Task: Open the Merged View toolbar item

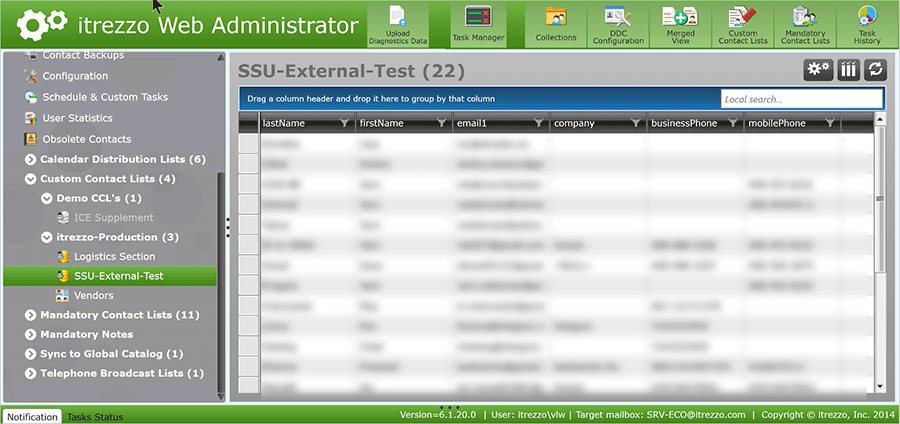Action: tap(680, 25)
